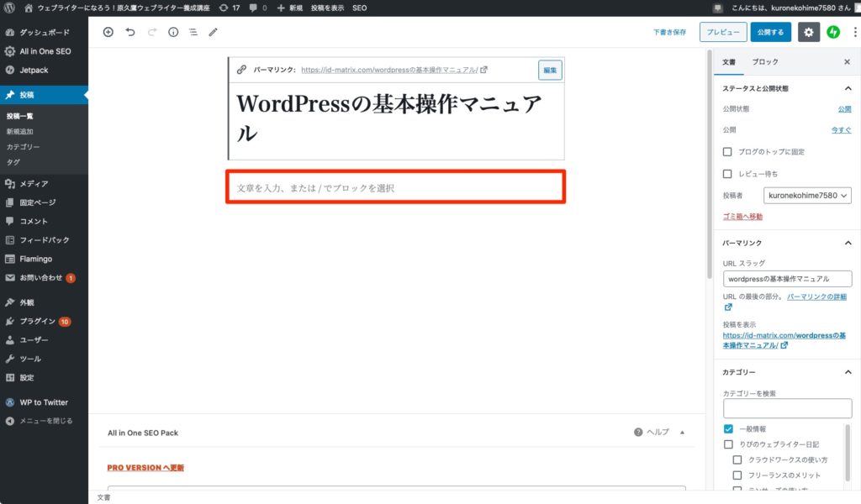Viewport: 861px width, 504px height.
Task: Open the content structure info icon
Action: [x=173, y=33]
